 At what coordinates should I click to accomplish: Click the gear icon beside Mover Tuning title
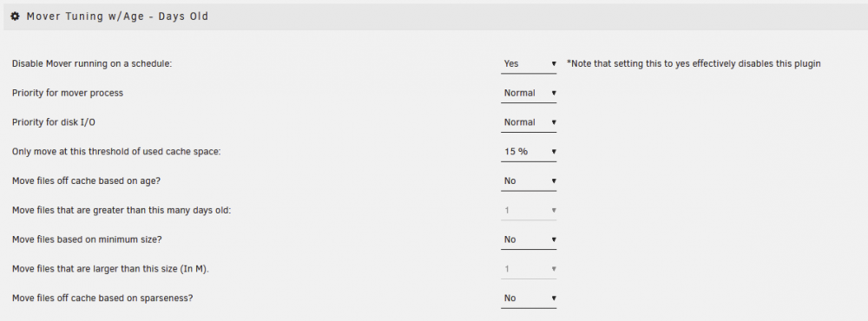(16, 16)
